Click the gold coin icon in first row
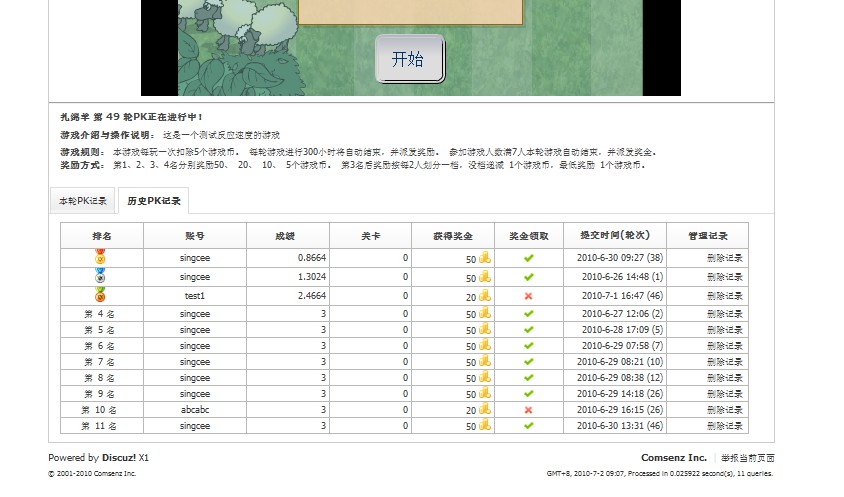This screenshot has height=497, width=844. click(x=484, y=258)
